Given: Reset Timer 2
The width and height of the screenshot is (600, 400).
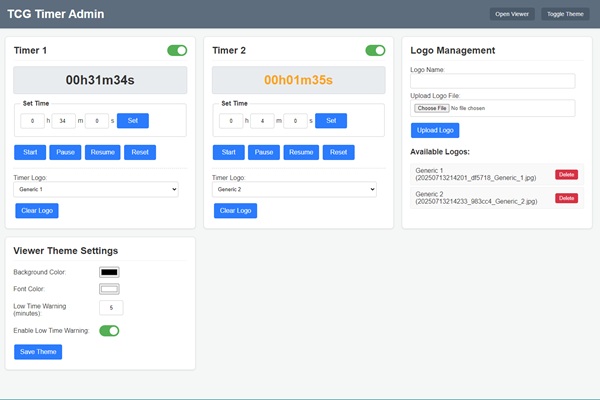Looking at the screenshot, I should 339,152.
